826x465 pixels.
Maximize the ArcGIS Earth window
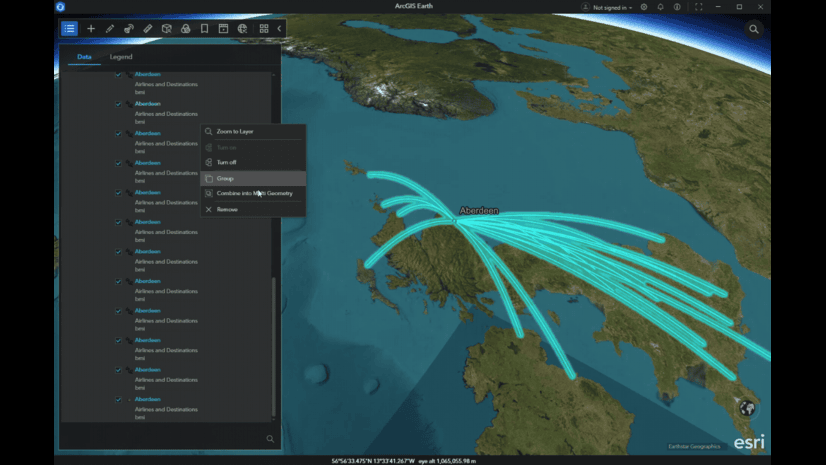pos(739,7)
